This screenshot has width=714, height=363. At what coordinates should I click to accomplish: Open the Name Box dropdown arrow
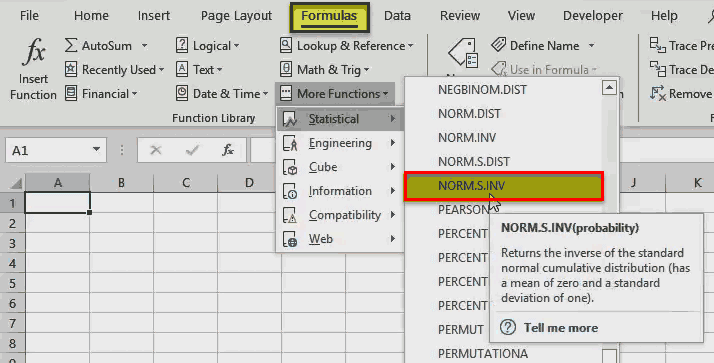point(96,149)
